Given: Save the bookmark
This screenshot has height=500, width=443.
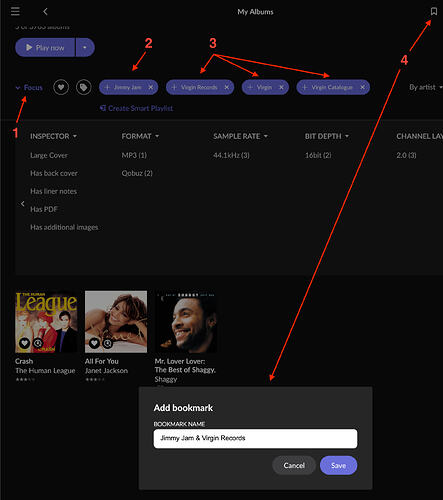Looking at the screenshot, I should point(338,465).
